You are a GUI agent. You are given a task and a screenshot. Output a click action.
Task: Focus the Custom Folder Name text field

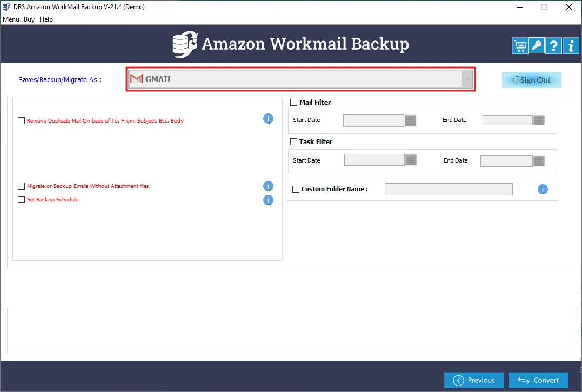coord(449,189)
